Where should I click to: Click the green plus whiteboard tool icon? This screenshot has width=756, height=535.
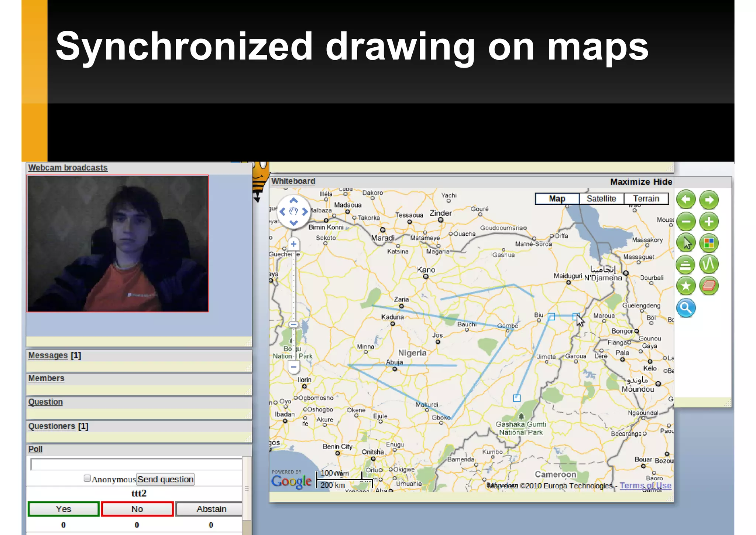709,222
